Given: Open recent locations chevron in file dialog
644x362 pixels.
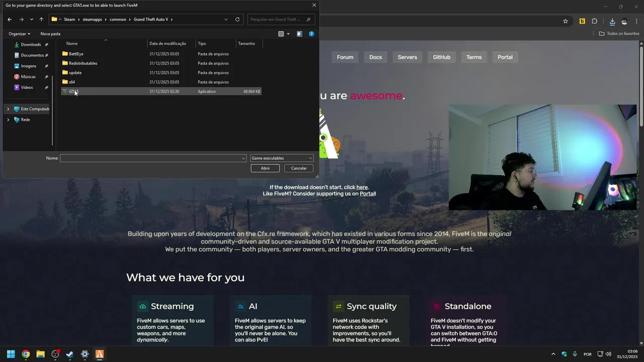Looking at the screenshot, I should click(x=31, y=20).
